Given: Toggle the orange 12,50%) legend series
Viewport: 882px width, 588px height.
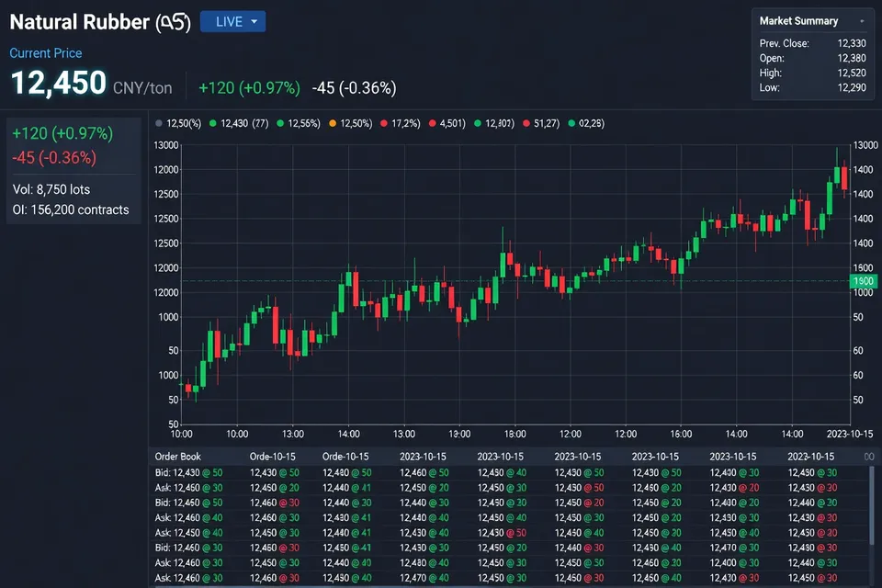Looking at the screenshot, I should click(x=350, y=123).
